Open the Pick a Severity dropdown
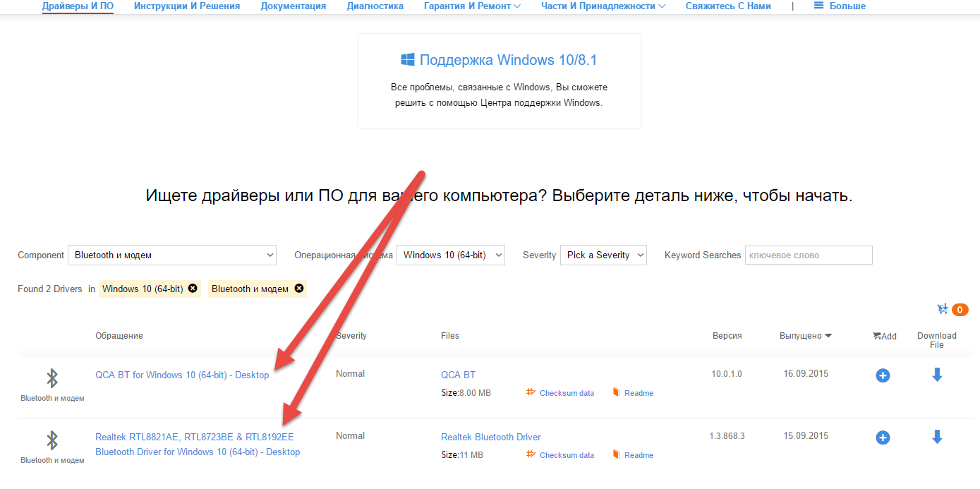This screenshot has width=980, height=489. (x=603, y=255)
